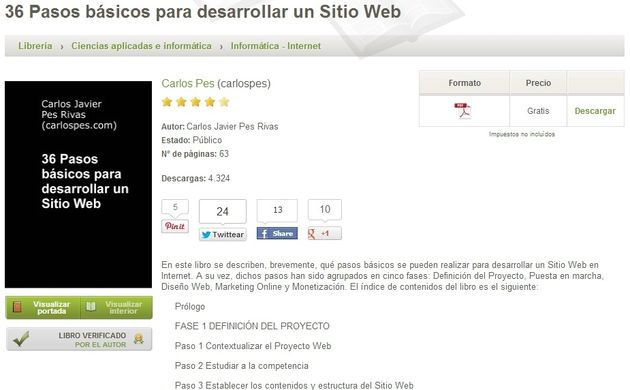The image size is (630, 390).
Task: Go to Ciencias aplicadas e informática breadcrumb
Action: pos(141,46)
